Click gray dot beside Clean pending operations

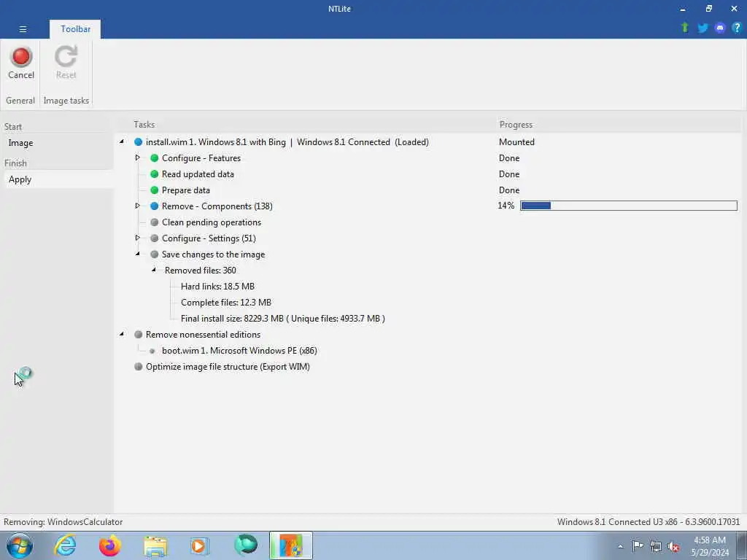[155, 222]
